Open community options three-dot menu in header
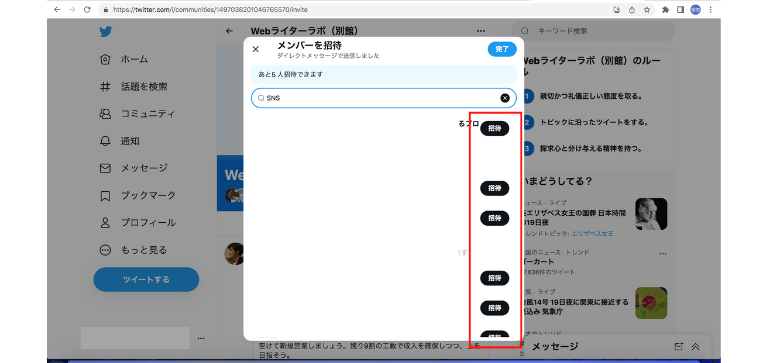Viewport: 768px width, 363px height. [480, 31]
